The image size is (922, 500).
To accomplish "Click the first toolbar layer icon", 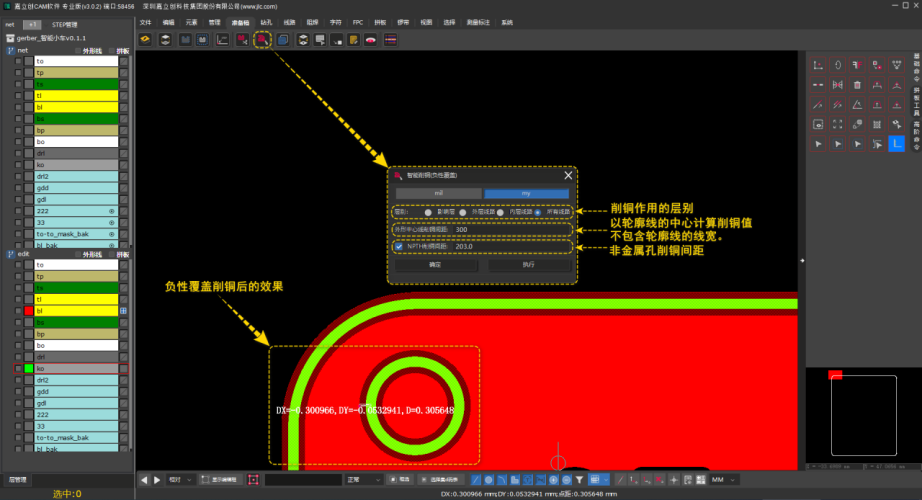I will coord(145,40).
